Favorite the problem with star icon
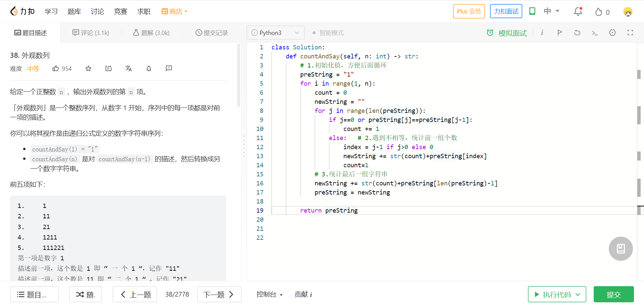 [x=88, y=69]
